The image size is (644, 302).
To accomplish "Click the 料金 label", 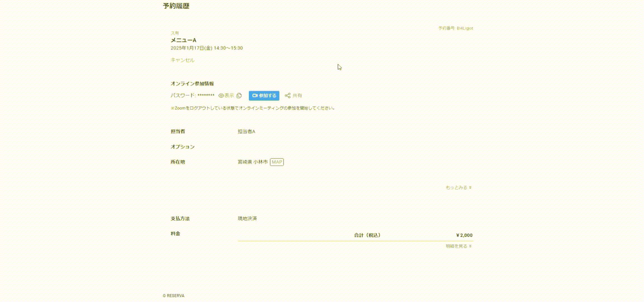I will pyautogui.click(x=175, y=234).
